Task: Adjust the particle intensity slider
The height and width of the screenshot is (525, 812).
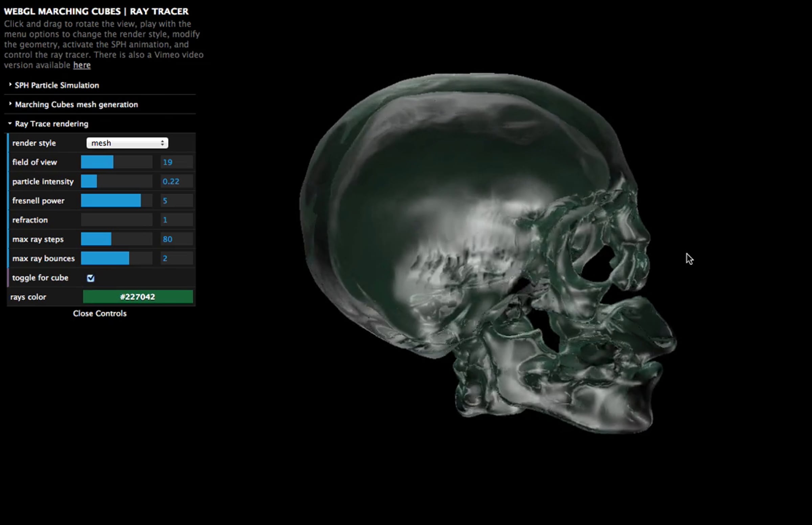Action: pos(116,181)
